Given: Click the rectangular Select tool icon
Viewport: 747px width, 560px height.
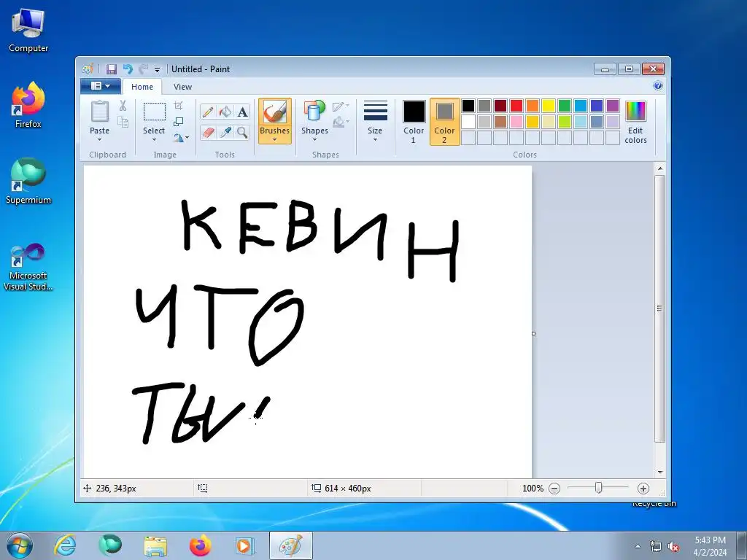Looking at the screenshot, I should 155,112.
